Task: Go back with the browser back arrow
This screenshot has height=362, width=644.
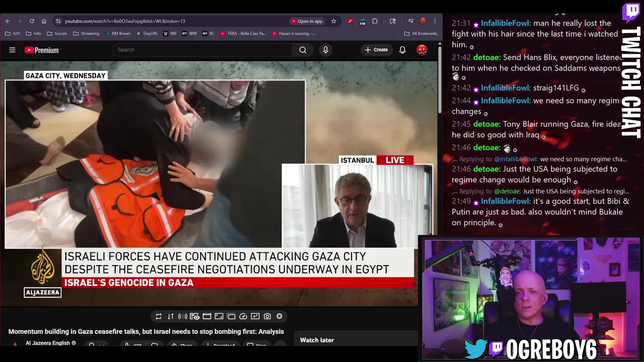Action: (x=8, y=21)
